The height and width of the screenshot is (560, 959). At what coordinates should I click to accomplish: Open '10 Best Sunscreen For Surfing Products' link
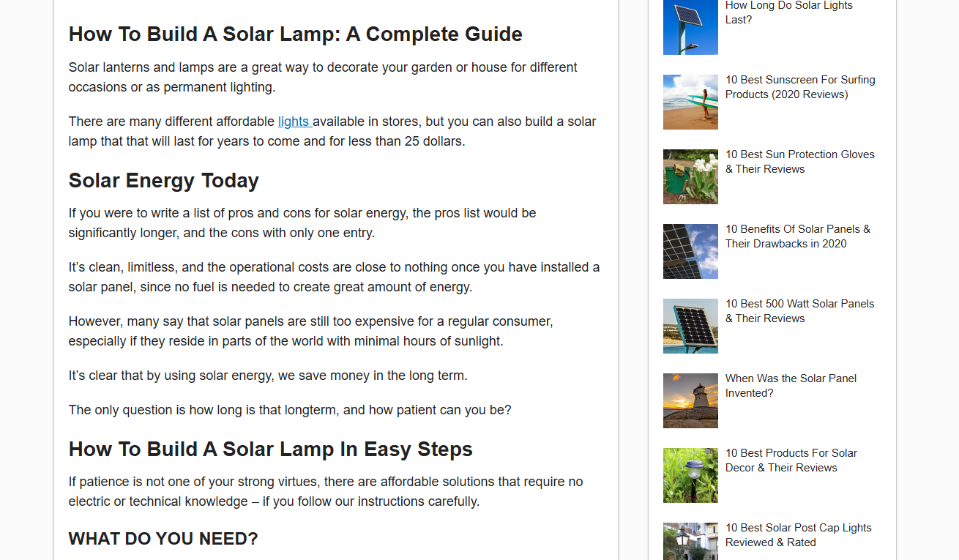tap(799, 87)
